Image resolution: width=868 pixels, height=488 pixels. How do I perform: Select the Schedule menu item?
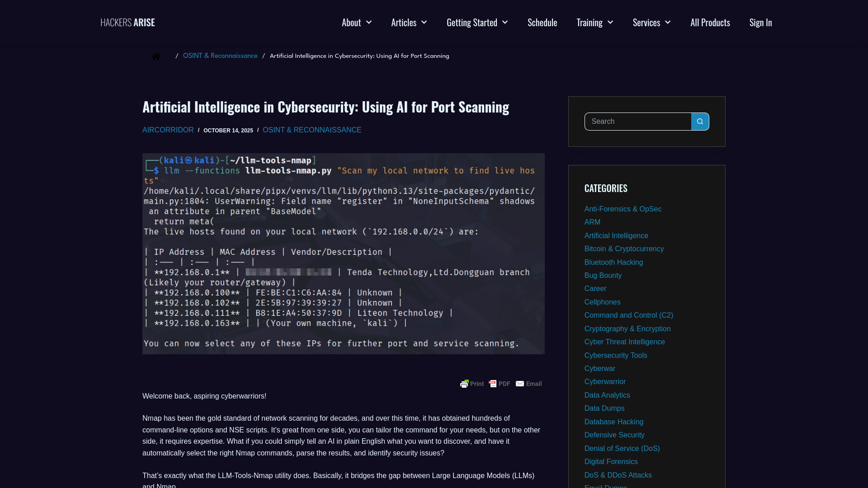coord(542,22)
